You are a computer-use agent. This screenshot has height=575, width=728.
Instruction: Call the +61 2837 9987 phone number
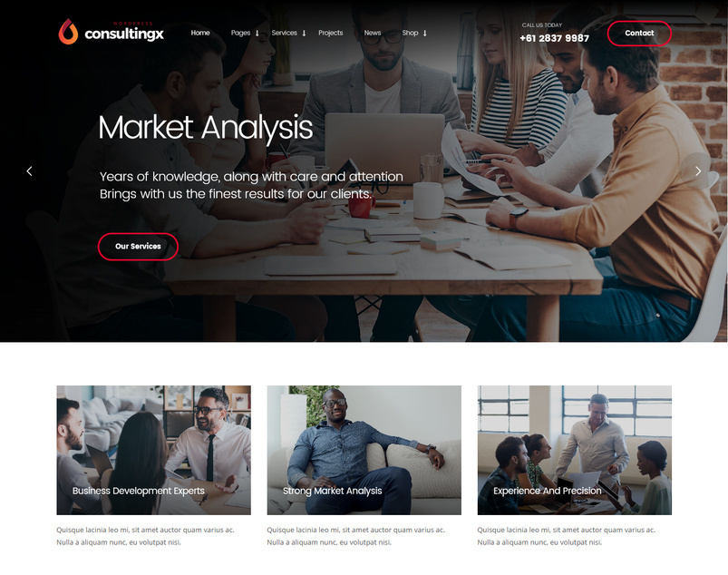point(554,38)
